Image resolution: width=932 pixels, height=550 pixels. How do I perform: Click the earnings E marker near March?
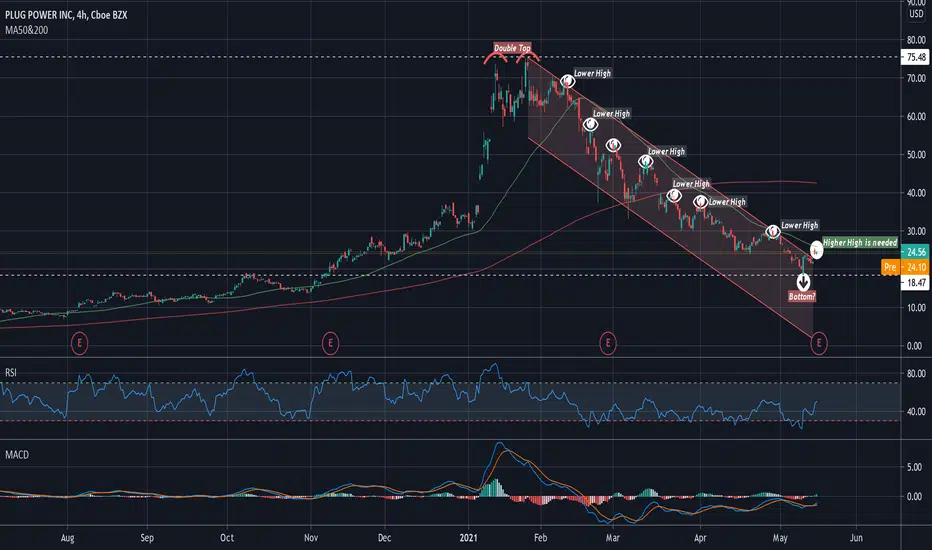tap(607, 343)
